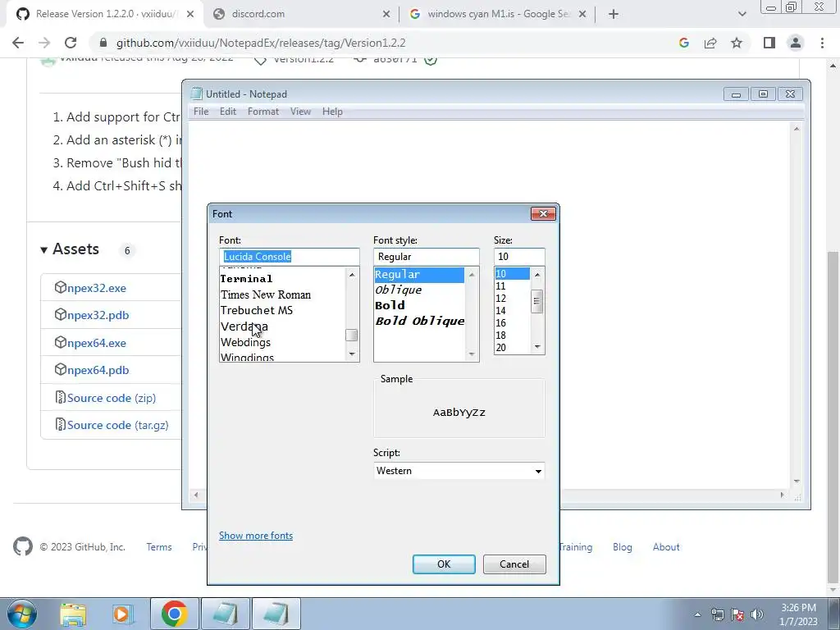
Task: Select Webdings font
Action: pos(245,342)
